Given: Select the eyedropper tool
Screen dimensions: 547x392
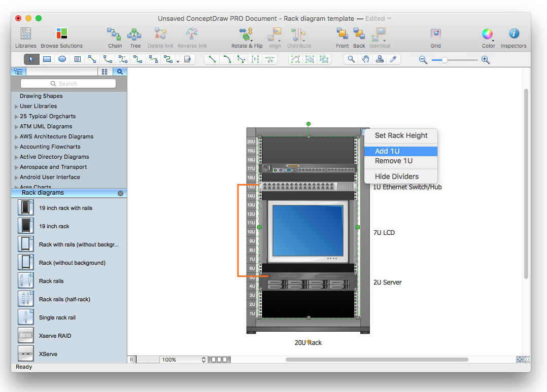Looking at the screenshot, I should [x=393, y=59].
